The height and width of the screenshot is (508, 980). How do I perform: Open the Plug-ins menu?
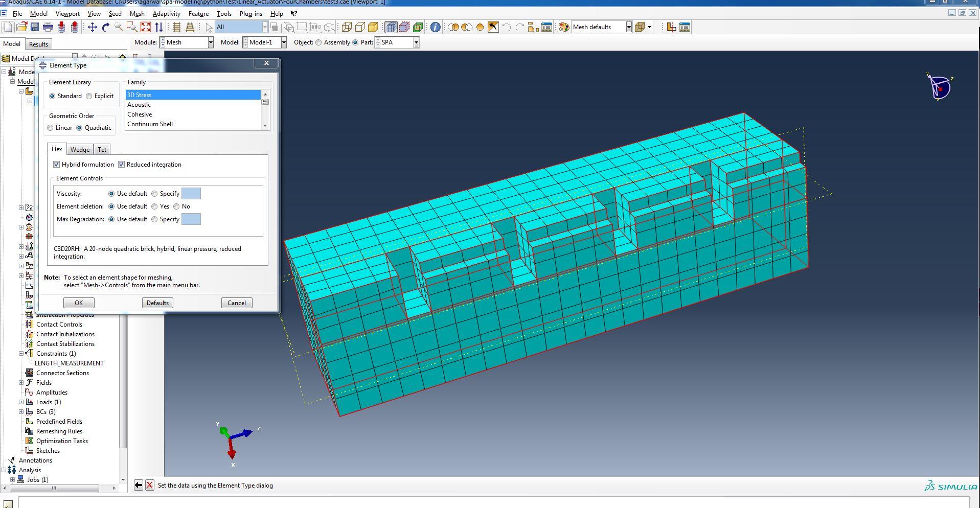pos(250,14)
